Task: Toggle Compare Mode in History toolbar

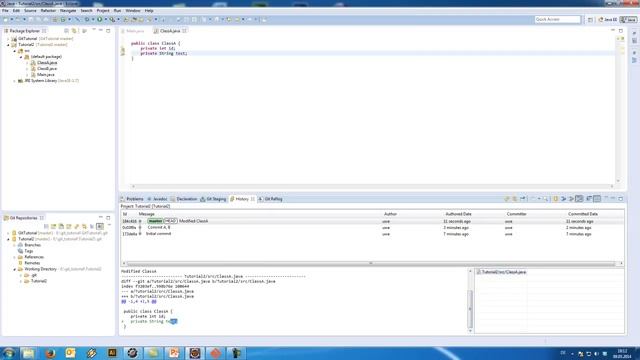Action: coord(589,199)
